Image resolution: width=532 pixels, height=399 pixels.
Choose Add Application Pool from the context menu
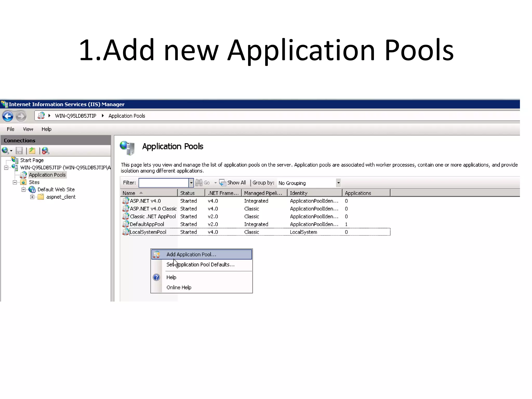coord(191,255)
